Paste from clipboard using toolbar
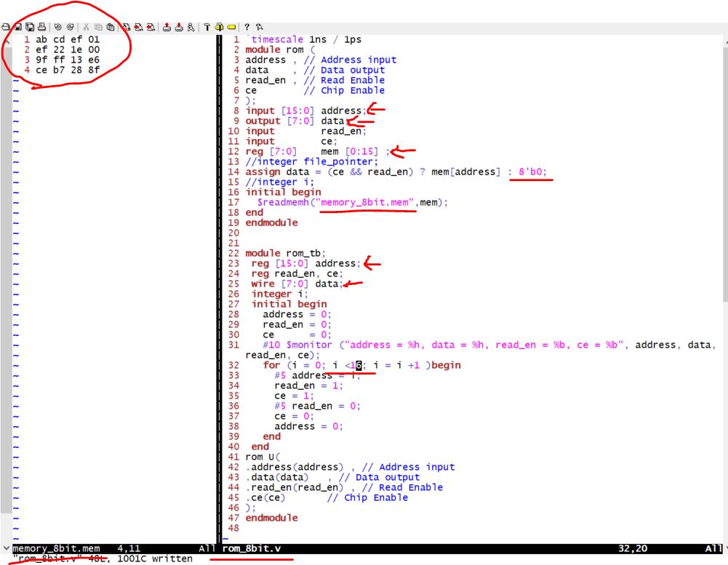This screenshot has width=728, height=565. 111,28
